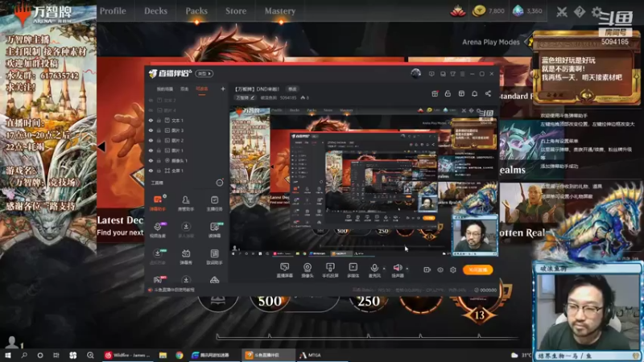The image size is (644, 362).
Task: Click MTGA gems balance 3,360
Action: (x=527, y=11)
